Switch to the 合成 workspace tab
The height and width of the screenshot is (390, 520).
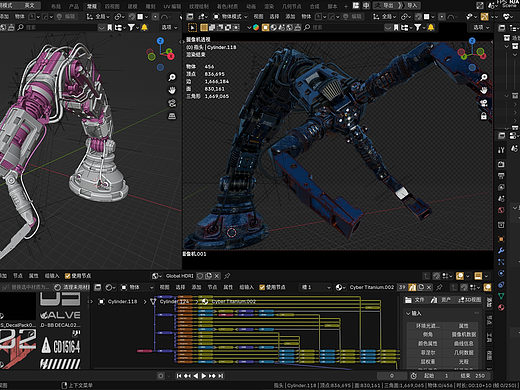tap(314, 6)
